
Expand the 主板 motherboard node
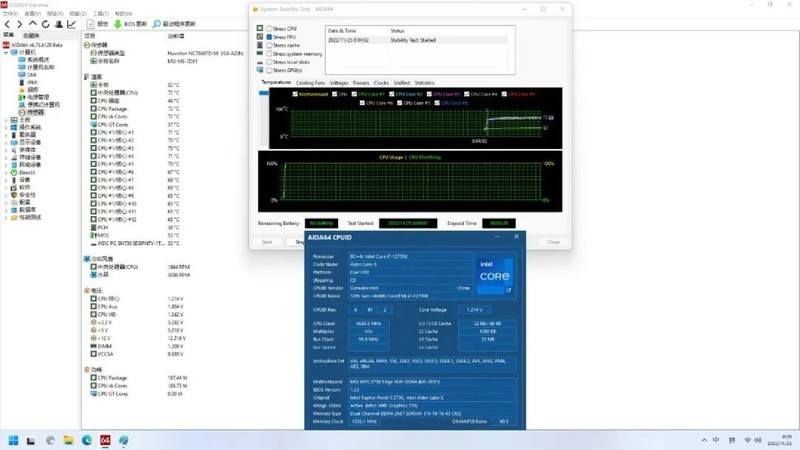6,120
